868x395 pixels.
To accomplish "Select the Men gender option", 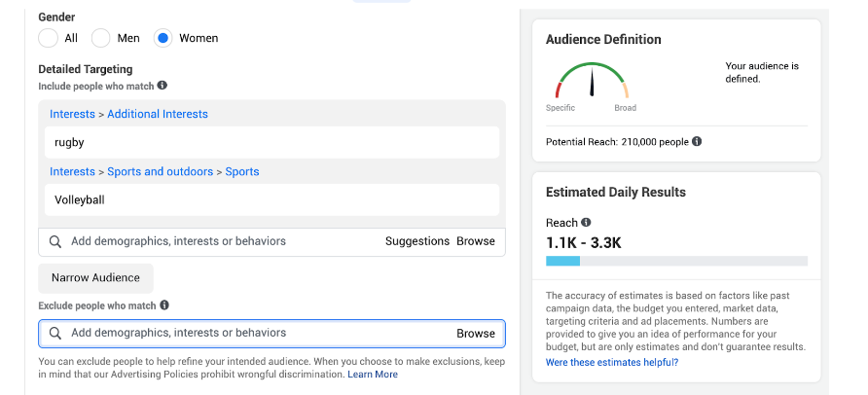I will 101,38.
